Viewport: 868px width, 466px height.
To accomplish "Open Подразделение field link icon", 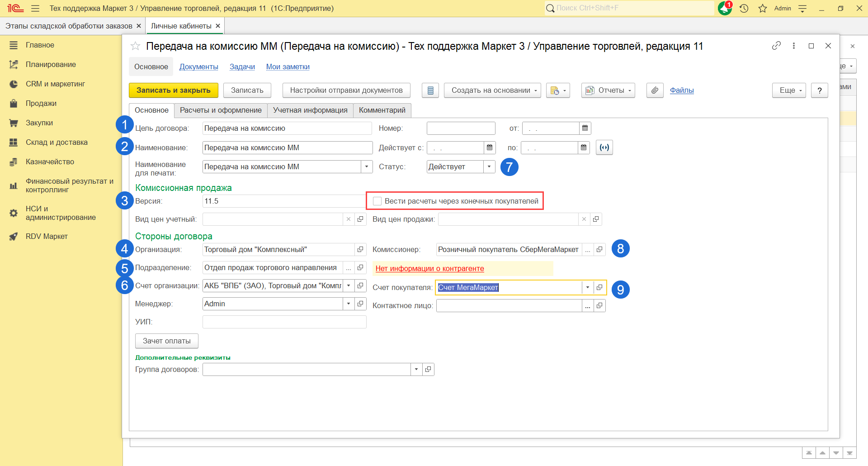I will point(360,268).
